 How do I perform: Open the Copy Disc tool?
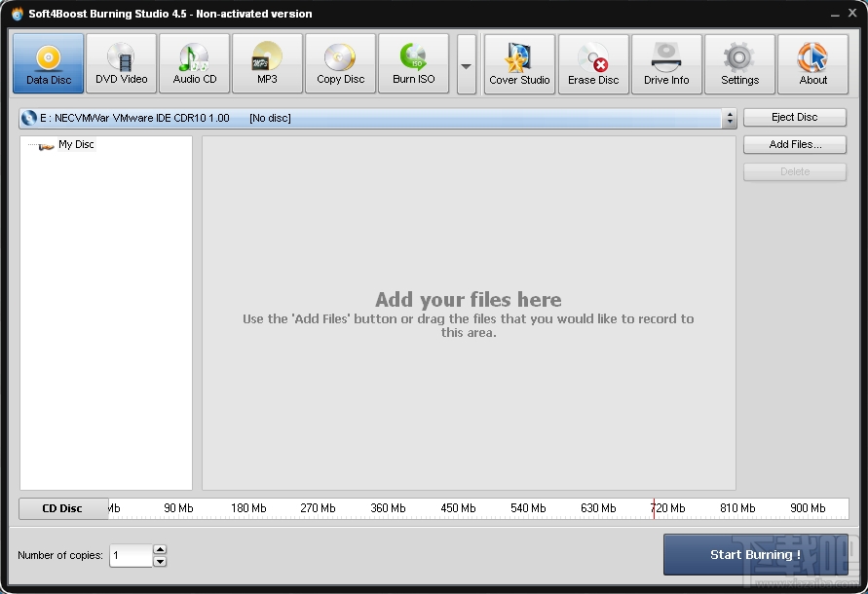340,63
